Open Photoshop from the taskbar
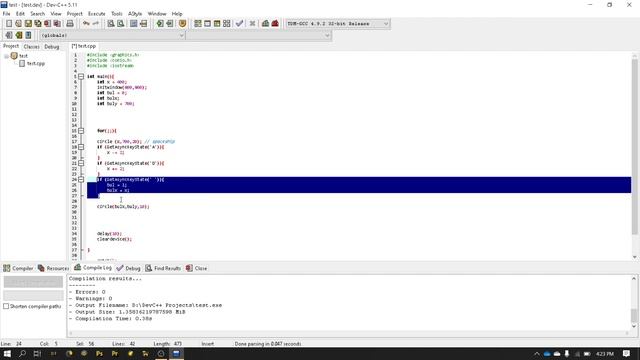The width and height of the screenshot is (640, 360). (x=99, y=353)
